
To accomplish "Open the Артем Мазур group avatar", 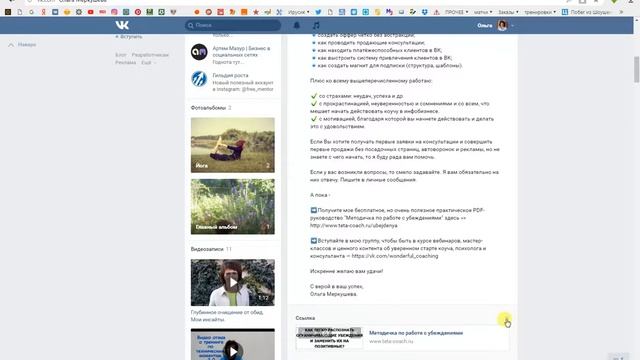I will [x=199, y=52].
